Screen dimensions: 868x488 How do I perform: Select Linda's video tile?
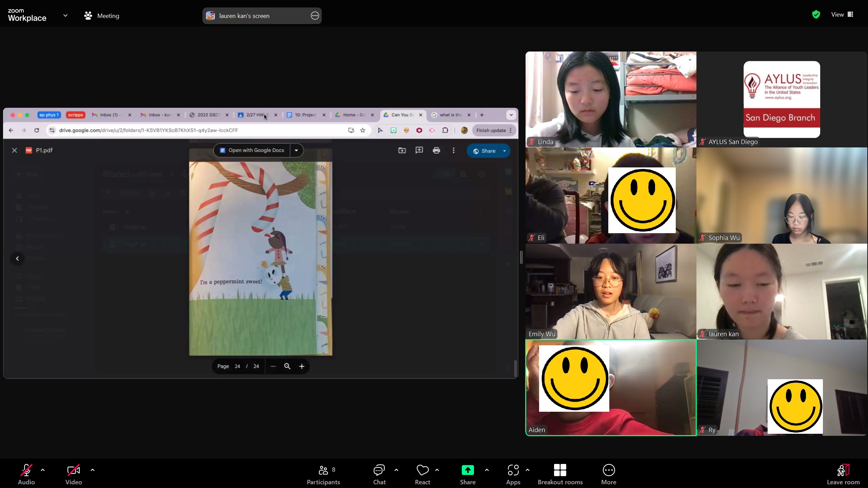pyautogui.click(x=611, y=99)
